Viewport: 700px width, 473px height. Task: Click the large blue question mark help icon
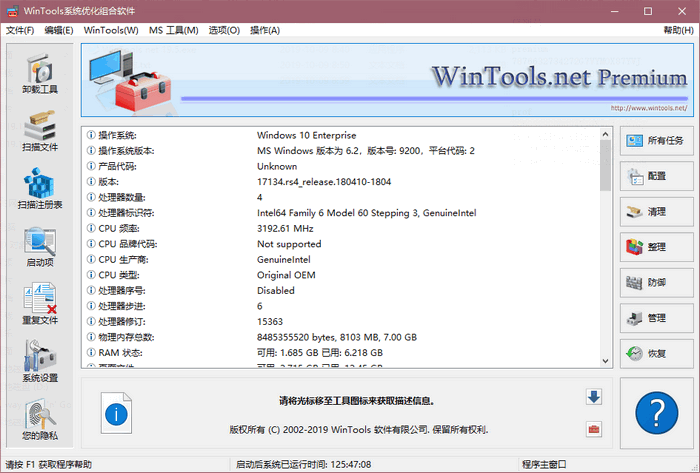coord(656,413)
